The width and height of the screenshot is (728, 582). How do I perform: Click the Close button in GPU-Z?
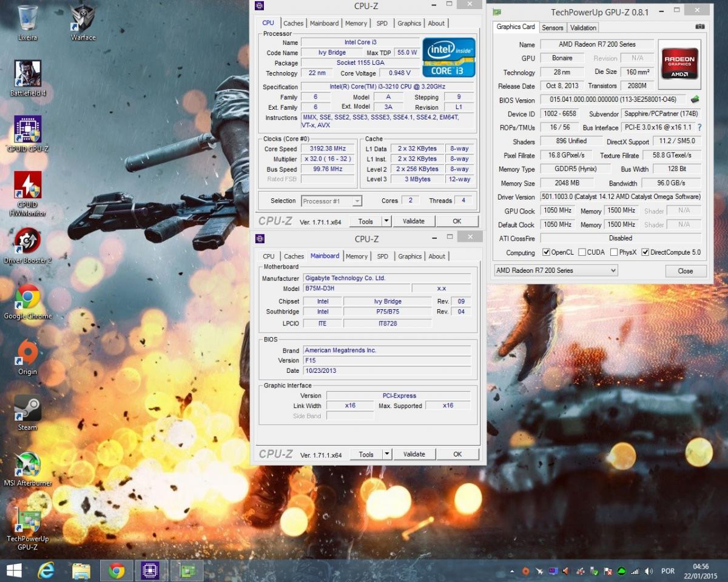click(x=686, y=271)
